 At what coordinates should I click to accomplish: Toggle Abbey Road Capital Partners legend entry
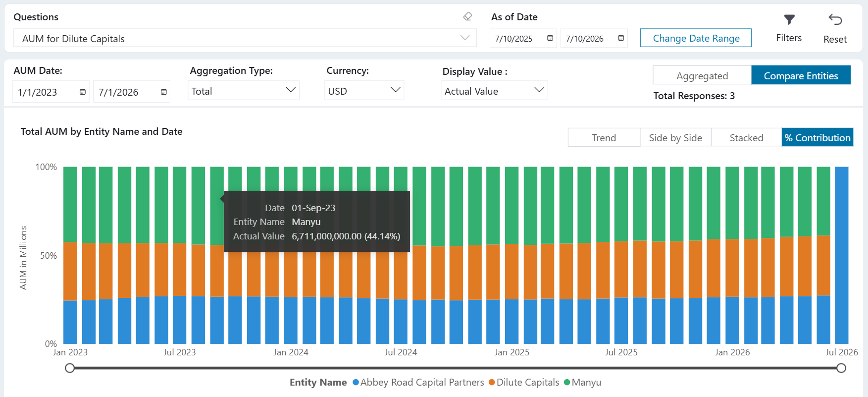418,382
